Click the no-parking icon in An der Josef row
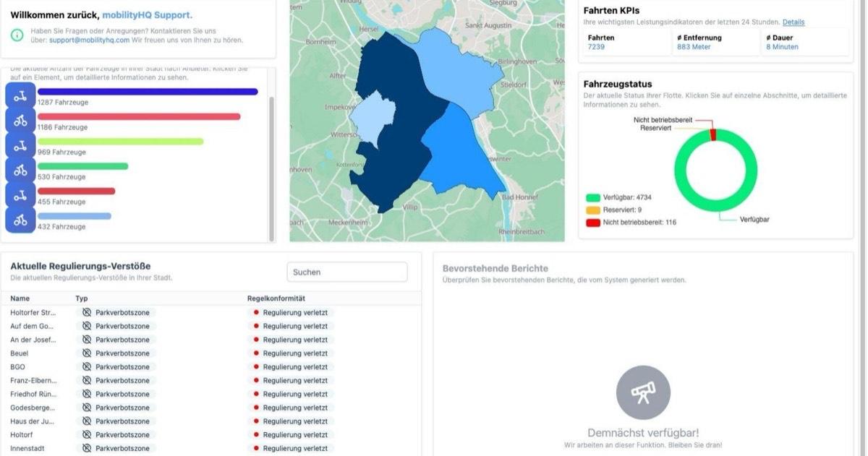This screenshot has width=868, height=456. [x=87, y=340]
